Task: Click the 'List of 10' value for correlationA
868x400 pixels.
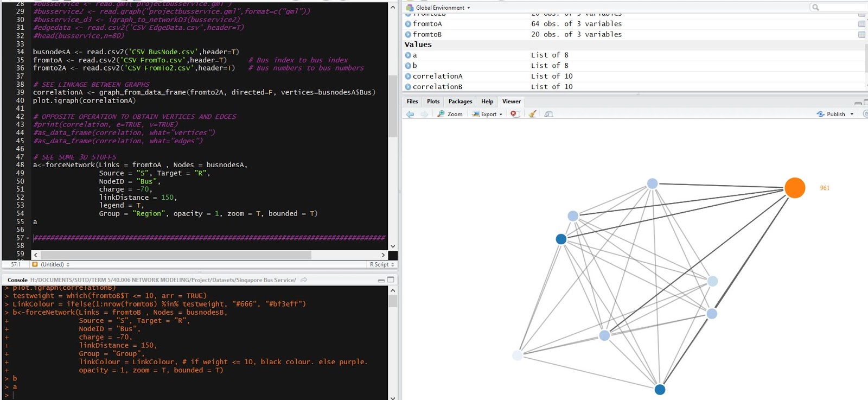Action: point(552,77)
